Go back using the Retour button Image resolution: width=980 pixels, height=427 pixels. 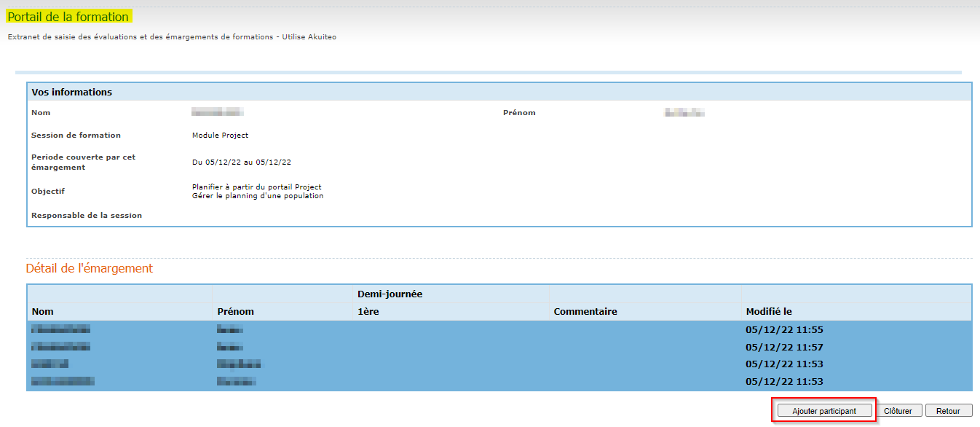(x=948, y=411)
